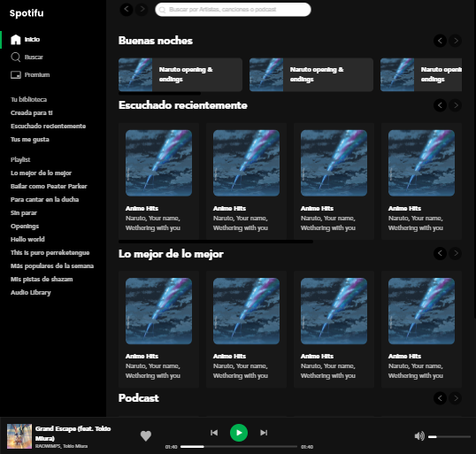Open third Anime Hits card in Lo mejor de lo mejor section
This screenshot has width=476, height=454.
(334, 329)
